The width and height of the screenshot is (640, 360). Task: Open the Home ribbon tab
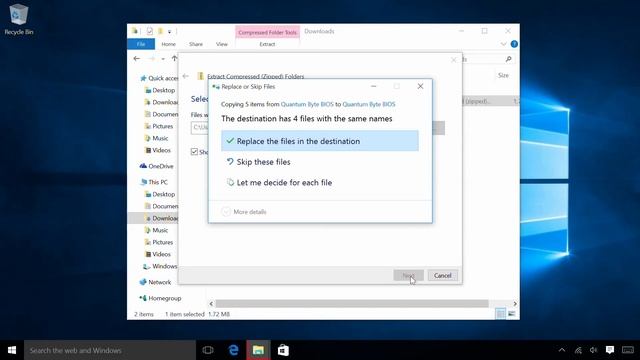point(168,44)
